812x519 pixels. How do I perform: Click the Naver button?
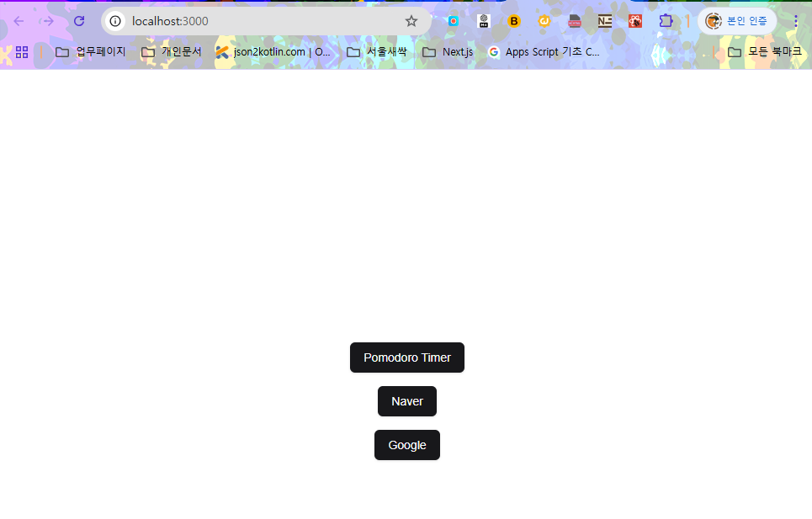407,401
